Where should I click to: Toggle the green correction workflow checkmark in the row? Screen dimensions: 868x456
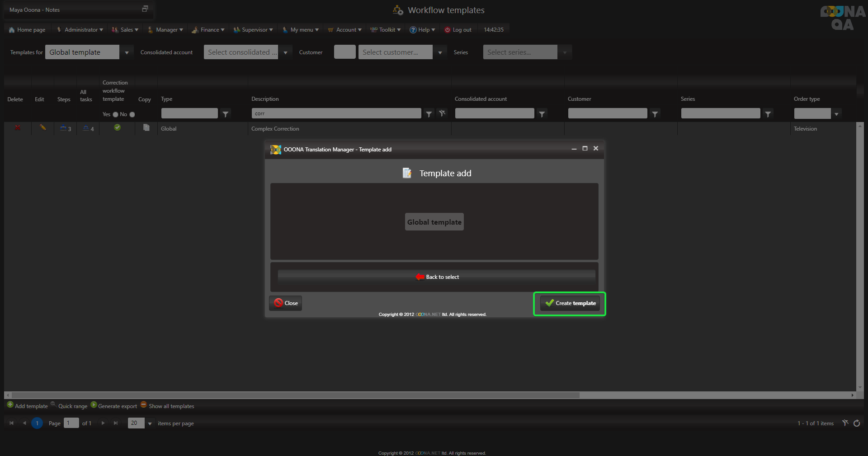(117, 128)
